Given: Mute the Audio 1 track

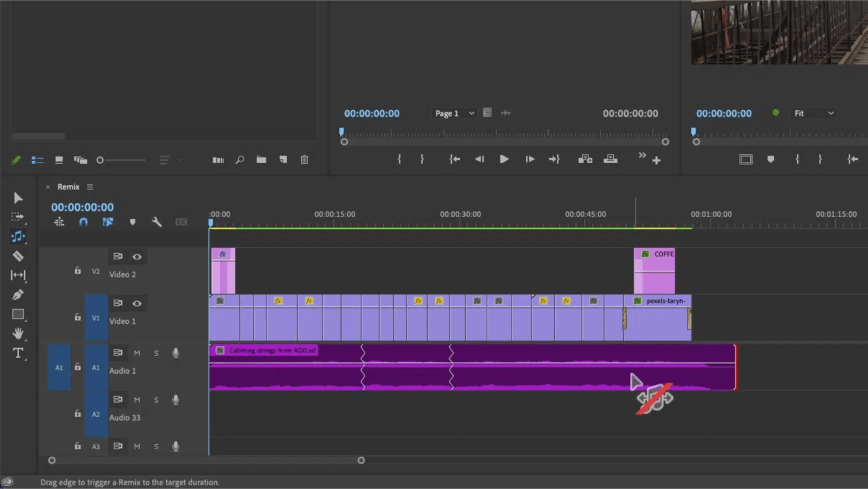Looking at the screenshot, I should tap(136, 352).
